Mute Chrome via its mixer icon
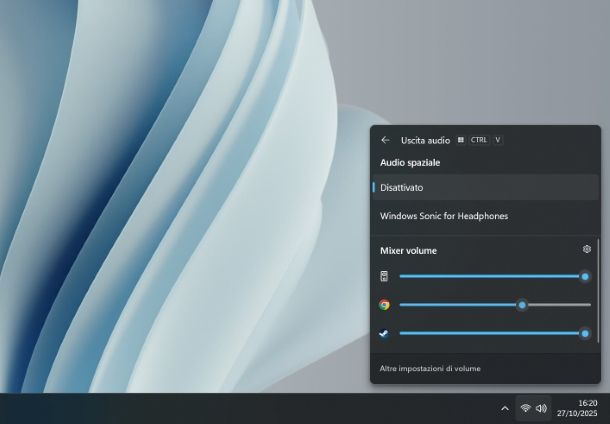Screen dimensions: 610x424 384,305
